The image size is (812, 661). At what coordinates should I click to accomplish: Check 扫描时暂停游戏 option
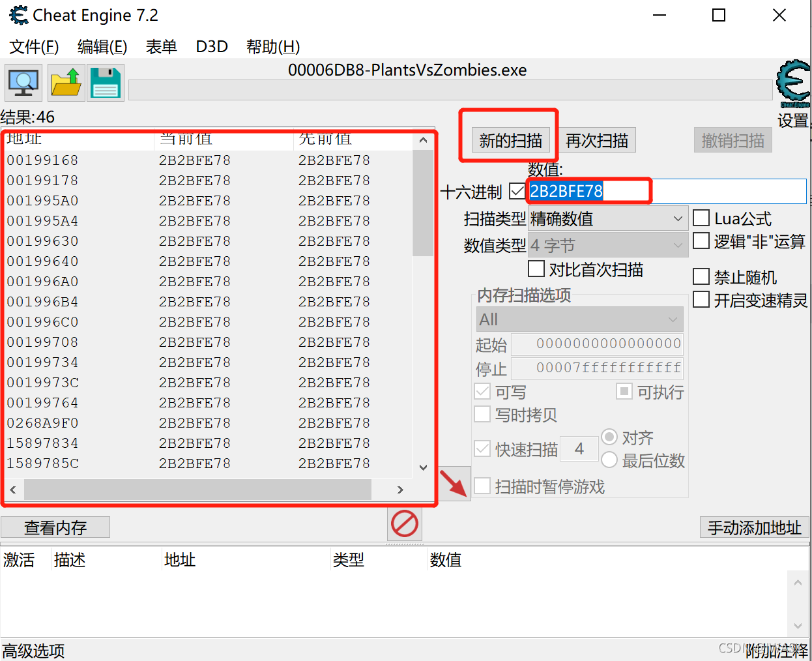coord(482,486)
